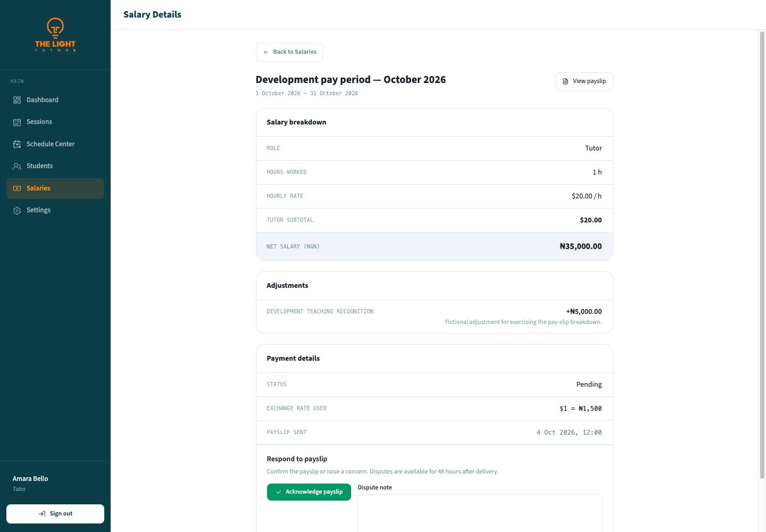The width and height of the screenshot is (766, 532).
Task: Acknowledge the payslip
Action: click(x=309, y=492)
